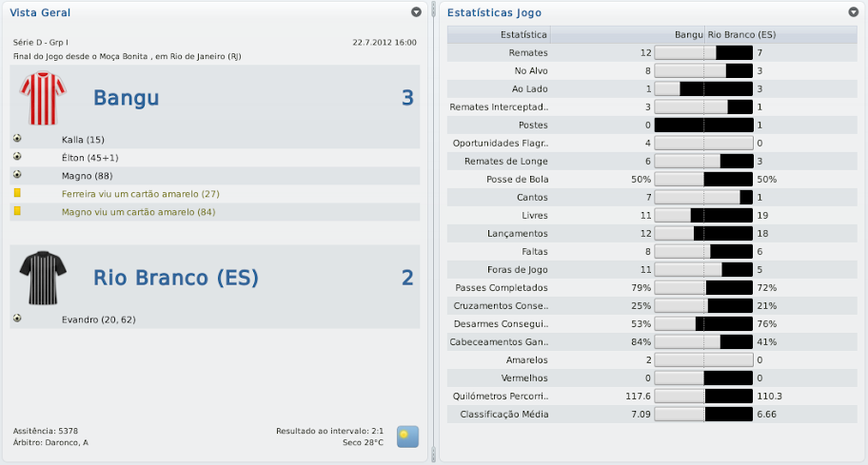Click the goal ball icon beside Kalla
The width and height of the screenshot is (868, 465).
(17, 139)
